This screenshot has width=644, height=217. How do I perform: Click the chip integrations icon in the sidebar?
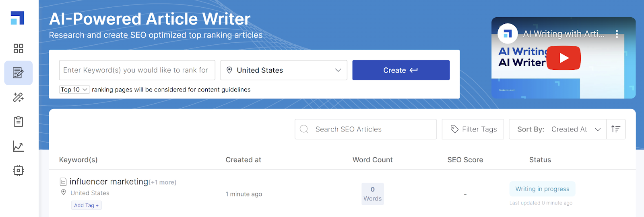19,170
